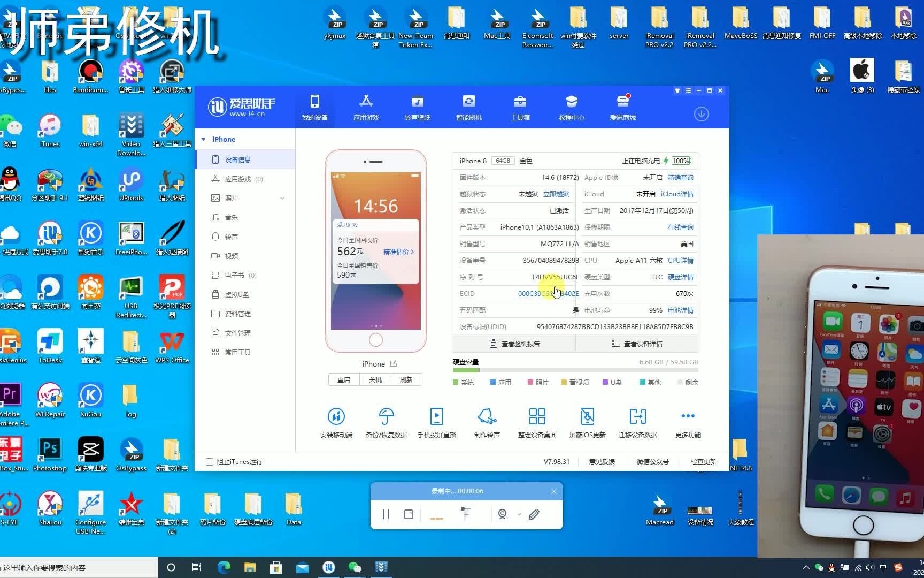Screen dimensions: 924x578
Task: Click the 立即越狱 link
Action: coord(556,194)
